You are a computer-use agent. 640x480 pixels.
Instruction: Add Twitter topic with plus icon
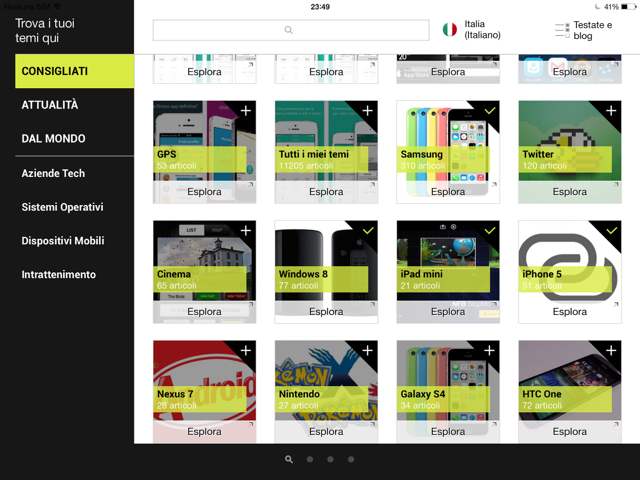pos(611,111)
